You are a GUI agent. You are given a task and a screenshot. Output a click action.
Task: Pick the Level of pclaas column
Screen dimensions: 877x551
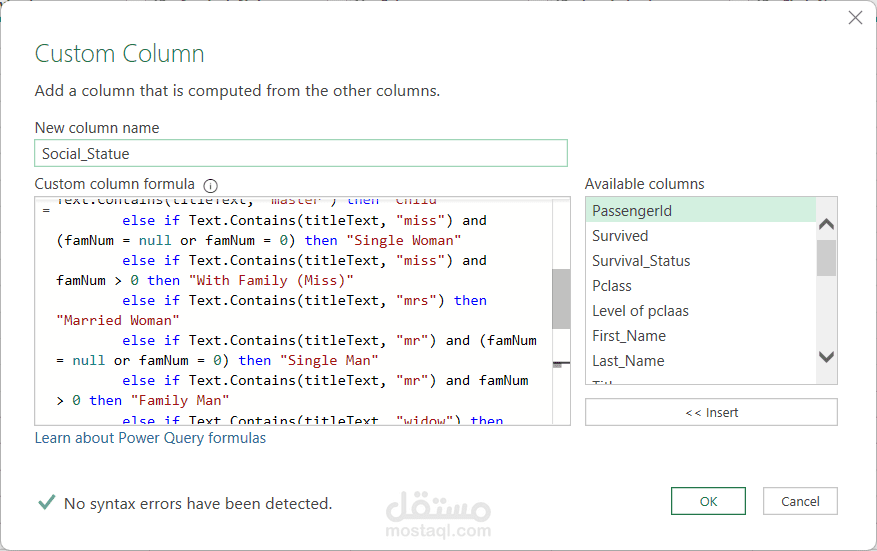click(x=640, y=311)
